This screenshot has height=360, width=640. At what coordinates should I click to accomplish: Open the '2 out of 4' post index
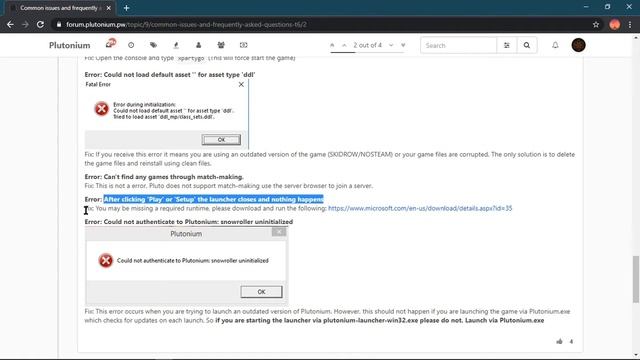click(367, 45)
